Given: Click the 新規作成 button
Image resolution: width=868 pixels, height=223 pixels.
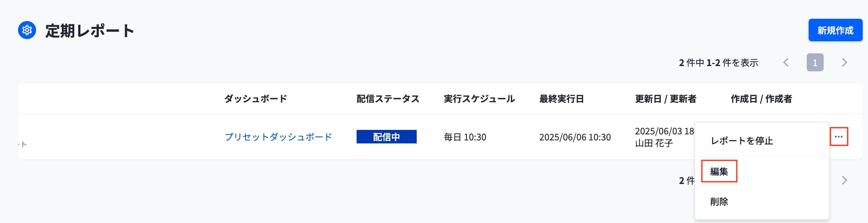Looking at the screenshot, I should pyautogui.click(x=835, y=30).
